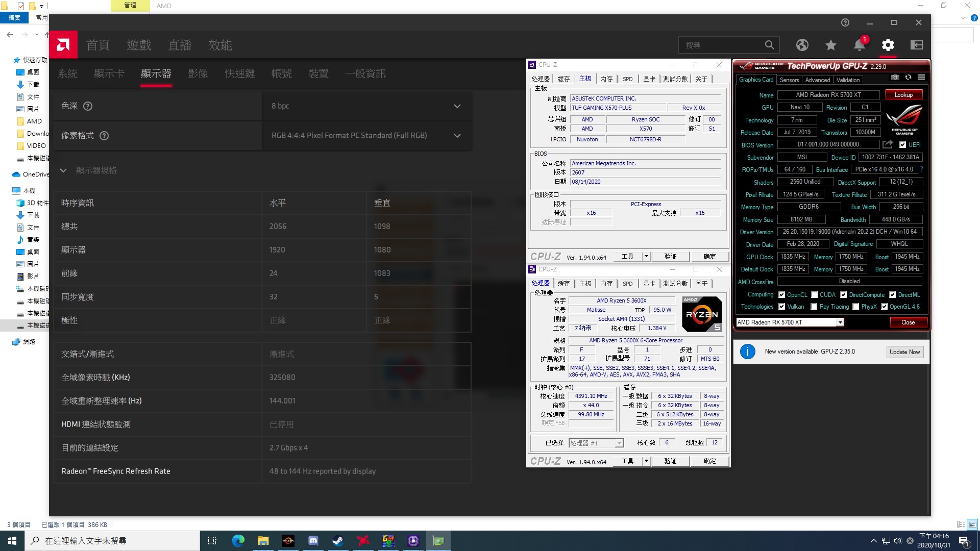Click the help question mark in Radeon title bar

845,22
